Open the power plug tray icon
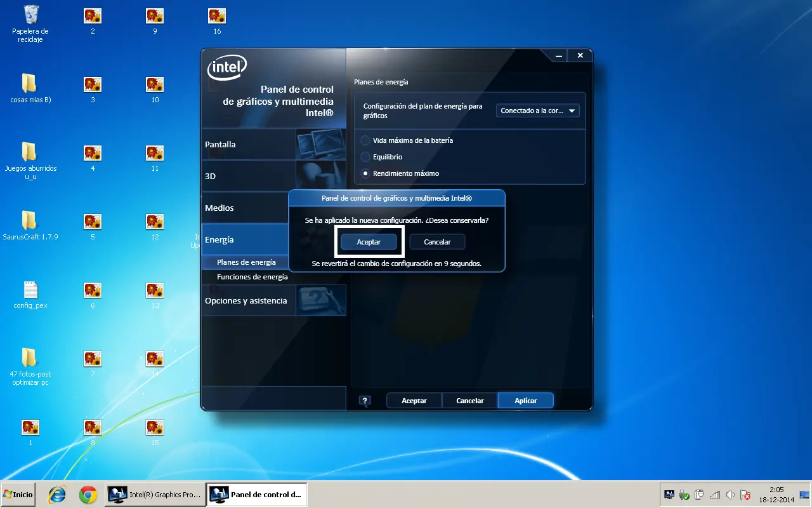The width and height of the screenshot is (812, 508). coord(700,495)
